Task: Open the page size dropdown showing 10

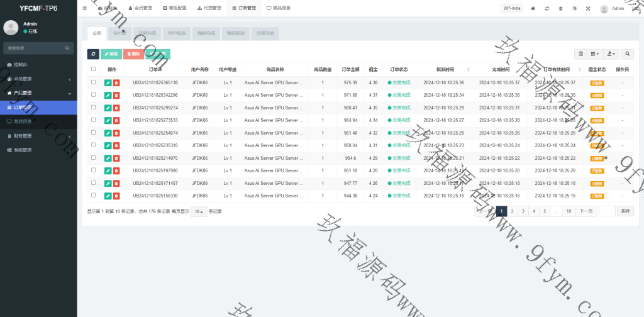Action: [x=197, y=211]
